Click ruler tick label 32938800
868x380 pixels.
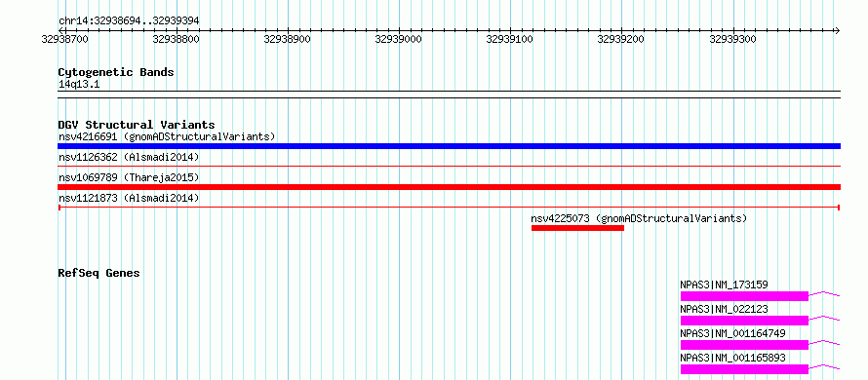(x=176, y=39)
